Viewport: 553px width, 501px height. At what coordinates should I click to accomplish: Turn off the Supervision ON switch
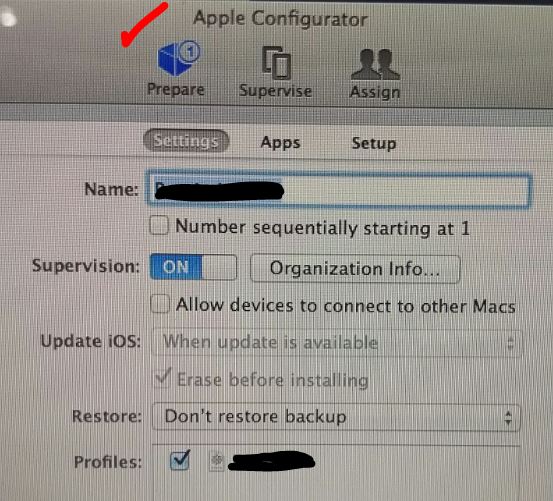click(193, 267)
